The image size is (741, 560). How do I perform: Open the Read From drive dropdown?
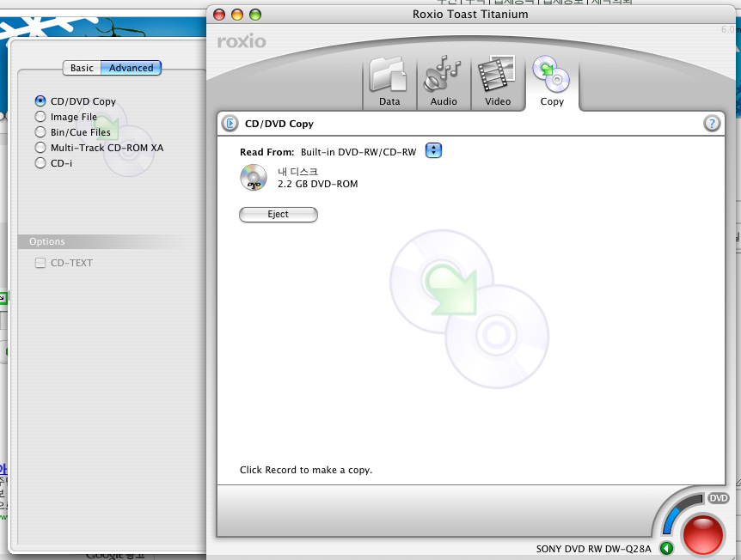(434, 151)
